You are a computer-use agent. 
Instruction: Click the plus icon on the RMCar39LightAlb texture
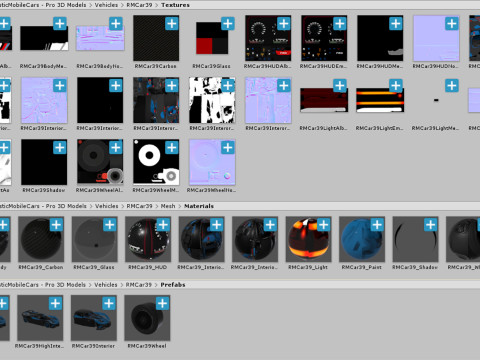click(x=340, y=86)
